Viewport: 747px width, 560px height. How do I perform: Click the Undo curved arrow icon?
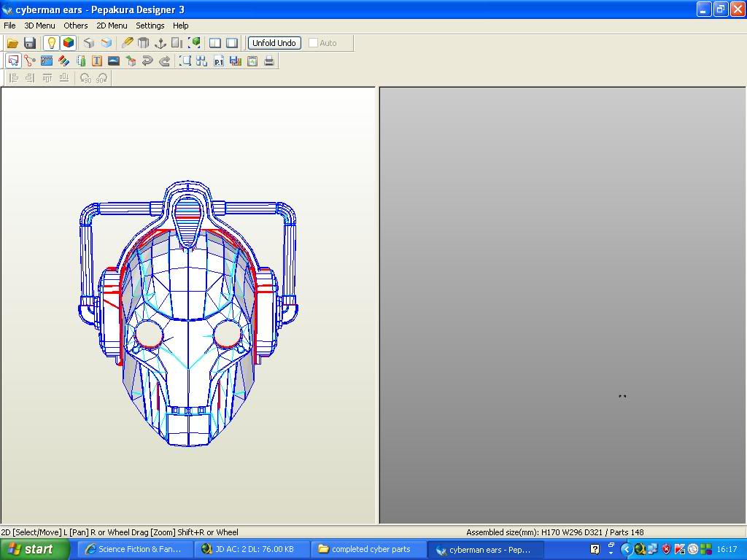pyautogui.click(x=147, y=61)
